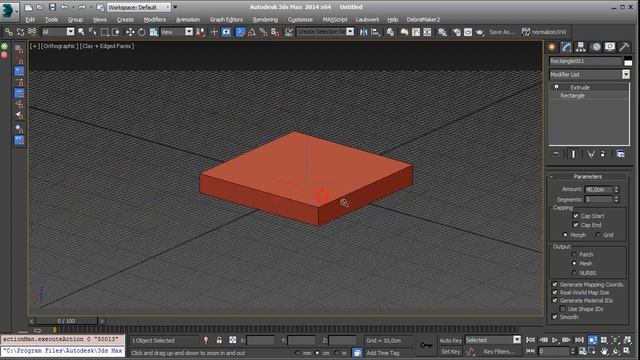The width and height of the screenshot is (640, 360).
Task: Toggle Window/Crossing selection icon
Action: tap(116, 32)
